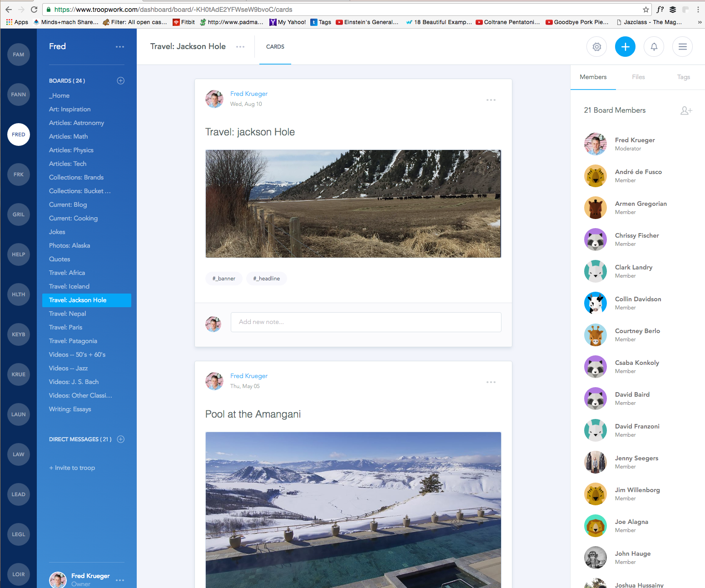
Task: Open notifications bell icon
Action: pos(654,47)
